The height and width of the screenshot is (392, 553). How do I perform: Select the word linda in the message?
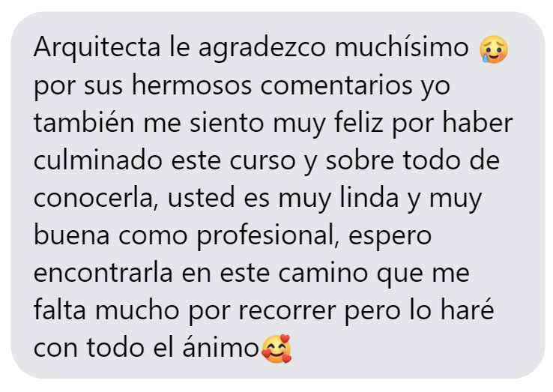[369, 197]
